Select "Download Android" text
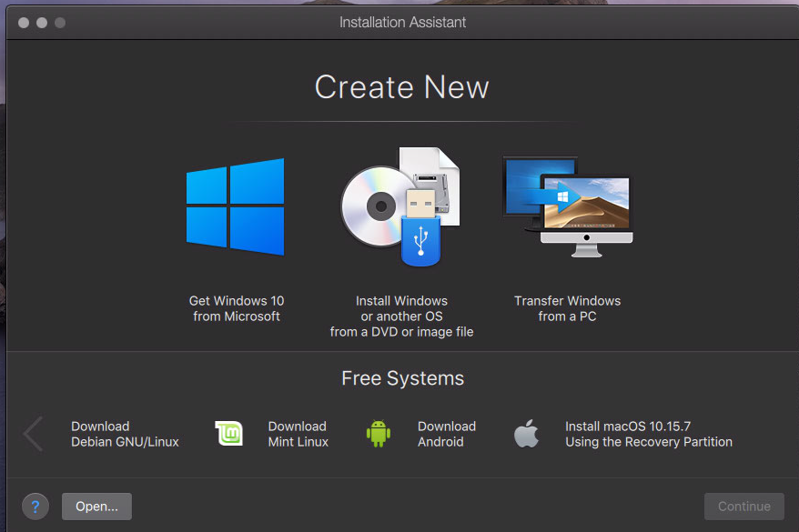This screenshot has height=532, width=799. [x=447, y=434]
